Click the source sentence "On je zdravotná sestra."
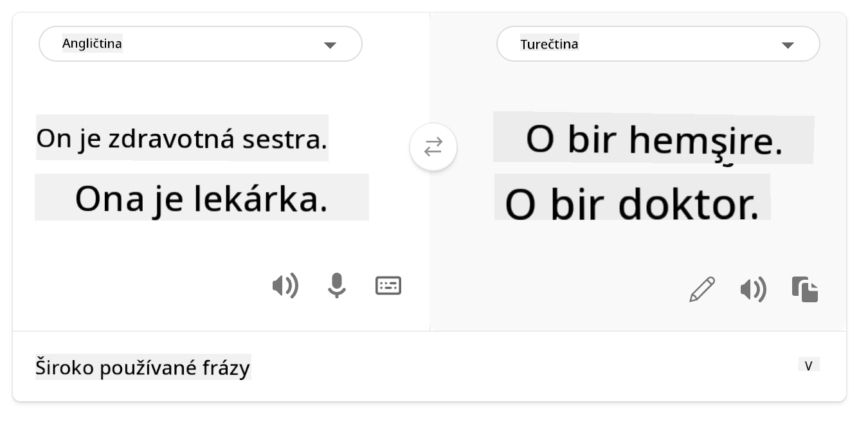 pos(181,139)
